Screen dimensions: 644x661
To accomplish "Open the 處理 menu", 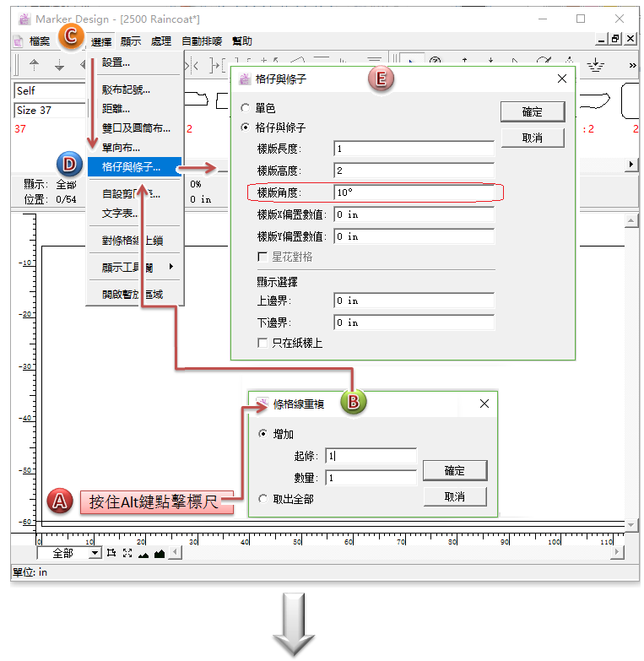I will pos(160,41).
